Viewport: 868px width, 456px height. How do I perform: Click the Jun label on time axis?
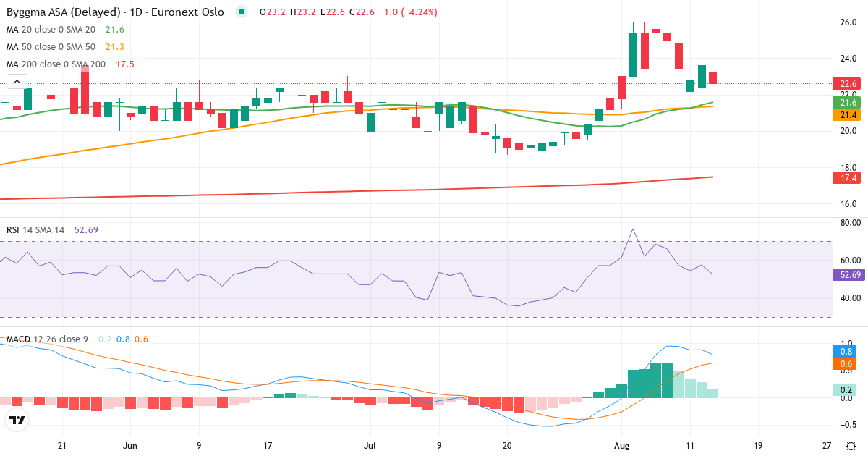tap(130, 446)
